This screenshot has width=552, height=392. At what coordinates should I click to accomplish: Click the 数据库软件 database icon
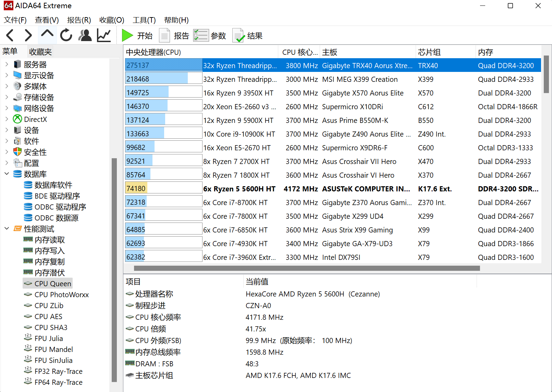pyautogui.click(x=28, y=185)
